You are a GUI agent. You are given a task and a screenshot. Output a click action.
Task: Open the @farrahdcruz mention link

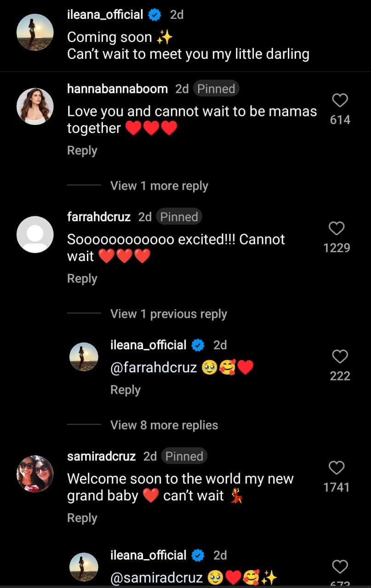pyautogui.click(x=154, y=368)
